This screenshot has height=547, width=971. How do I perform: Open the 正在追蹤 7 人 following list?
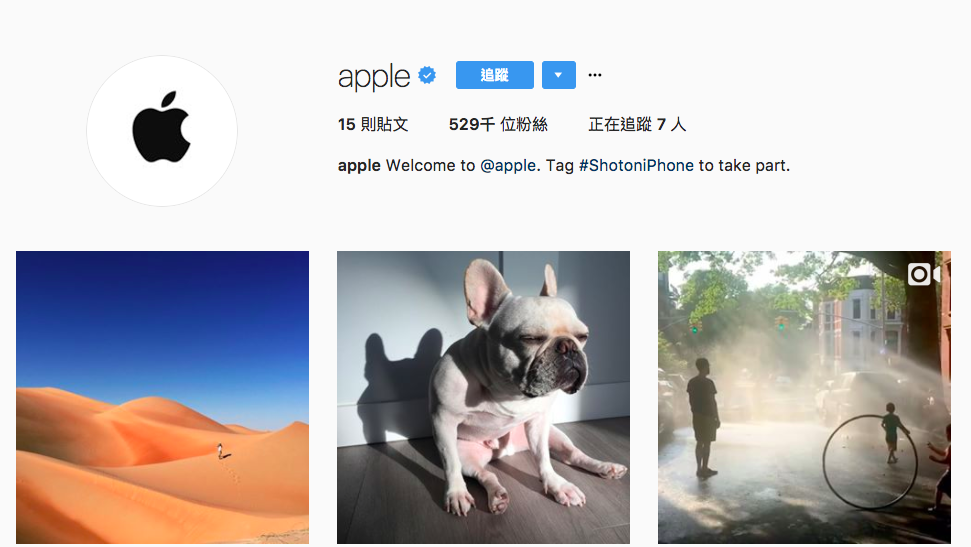[637, 125]
